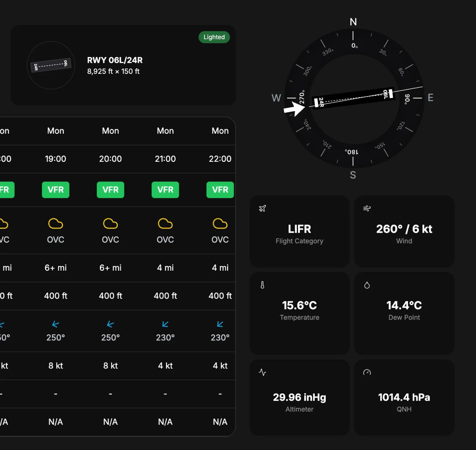Click the white wind arrow on the compass
The height and width of the screenshot is (450, 476).
(294, 109)
